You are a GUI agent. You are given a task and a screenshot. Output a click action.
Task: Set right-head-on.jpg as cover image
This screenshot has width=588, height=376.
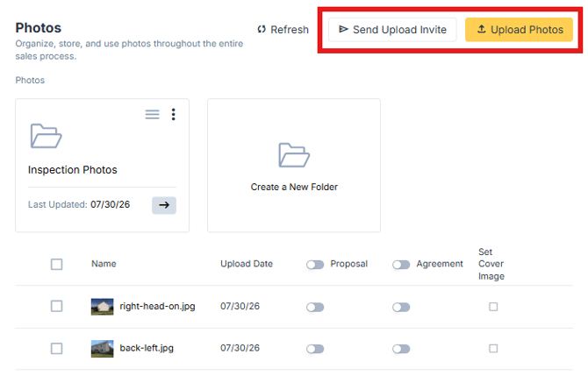(493, 307)
